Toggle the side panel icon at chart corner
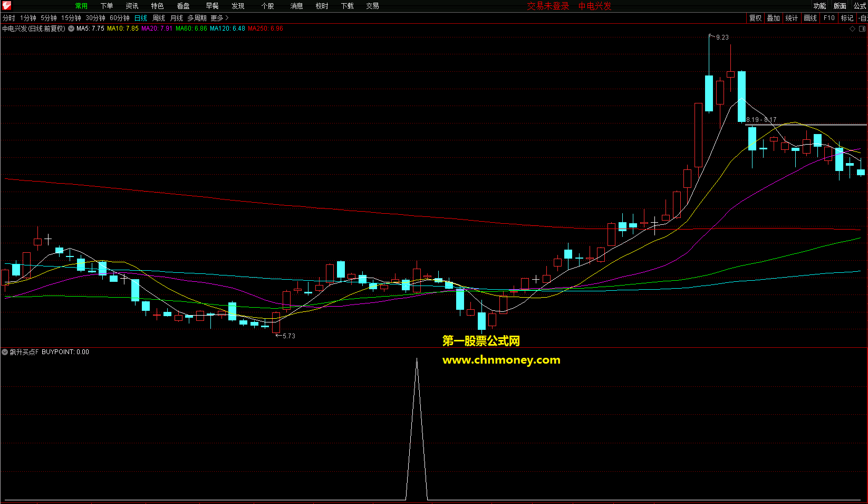Viewport: 868px width, 504px height. [x=863, y=29]
